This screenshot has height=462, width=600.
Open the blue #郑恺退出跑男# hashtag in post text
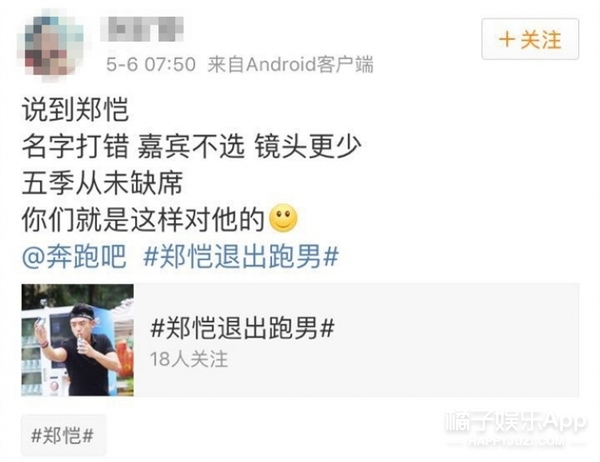pyautogui.click(x=241, y=256)
